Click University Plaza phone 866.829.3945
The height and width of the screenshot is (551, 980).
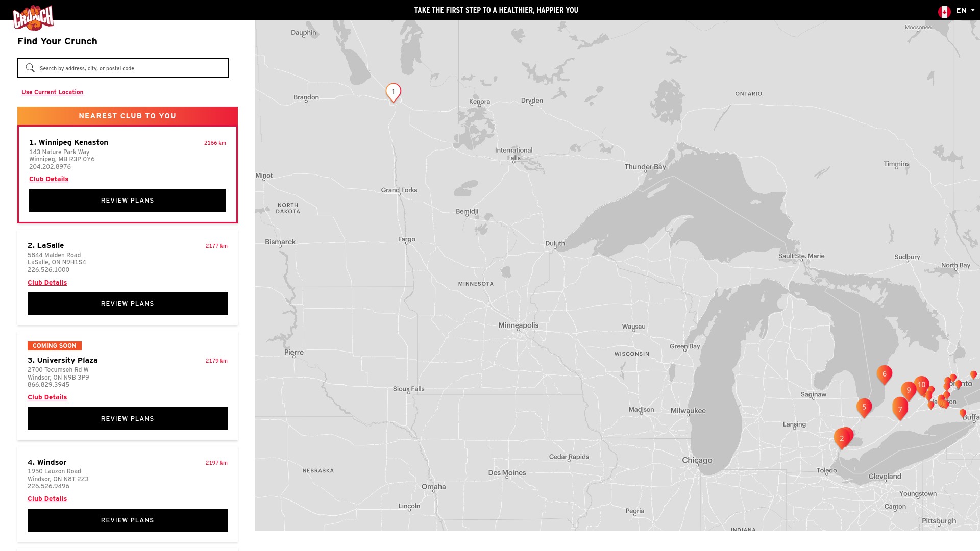click(48, 385)
